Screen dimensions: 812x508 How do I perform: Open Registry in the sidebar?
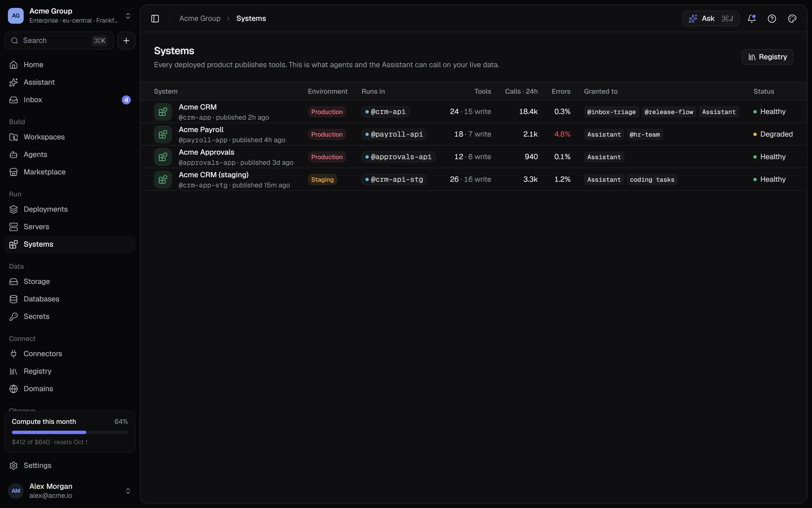coord(70,371)
